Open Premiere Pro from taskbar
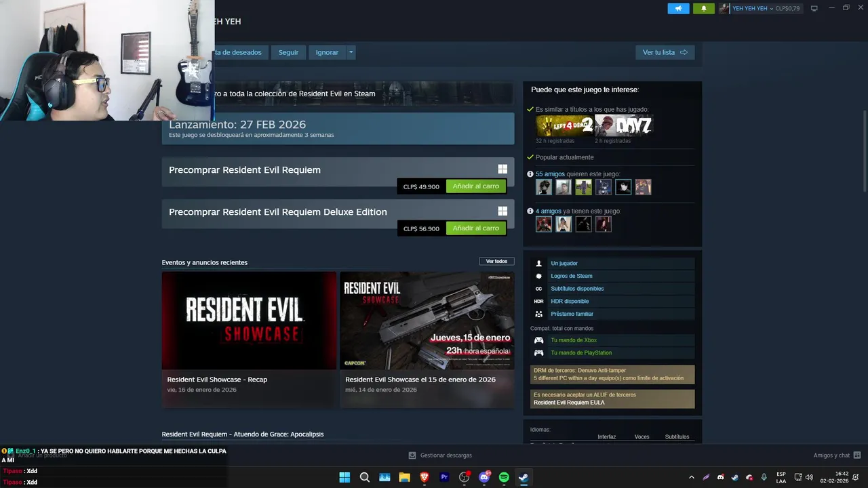868x488 pixels. pos(444,477)
